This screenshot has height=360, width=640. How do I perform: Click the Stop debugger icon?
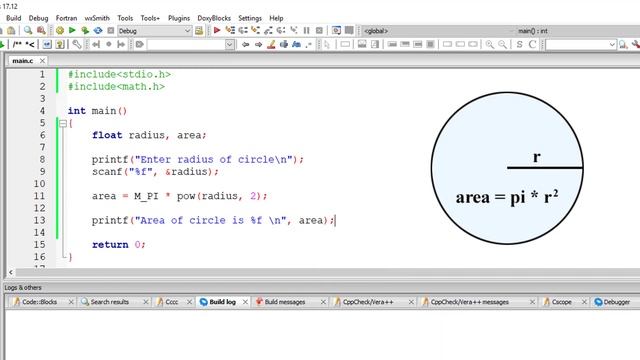click(319, 31)
